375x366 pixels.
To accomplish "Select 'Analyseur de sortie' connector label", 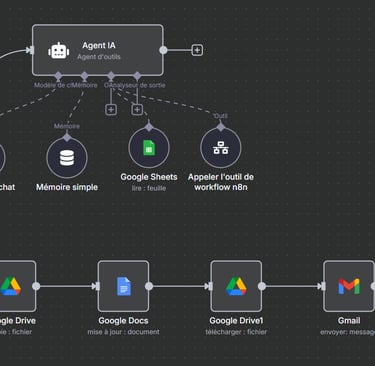I will (138, 85).
